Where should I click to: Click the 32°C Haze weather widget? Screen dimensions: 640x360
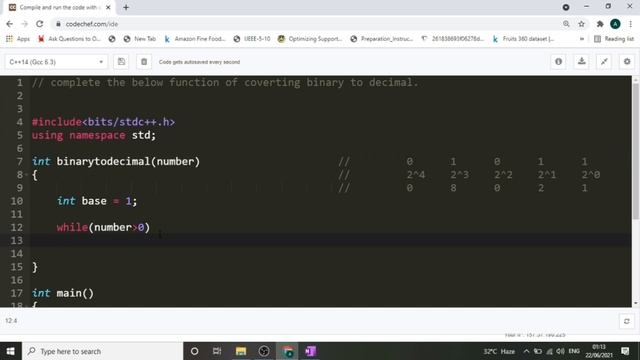(x=499, y=351)
